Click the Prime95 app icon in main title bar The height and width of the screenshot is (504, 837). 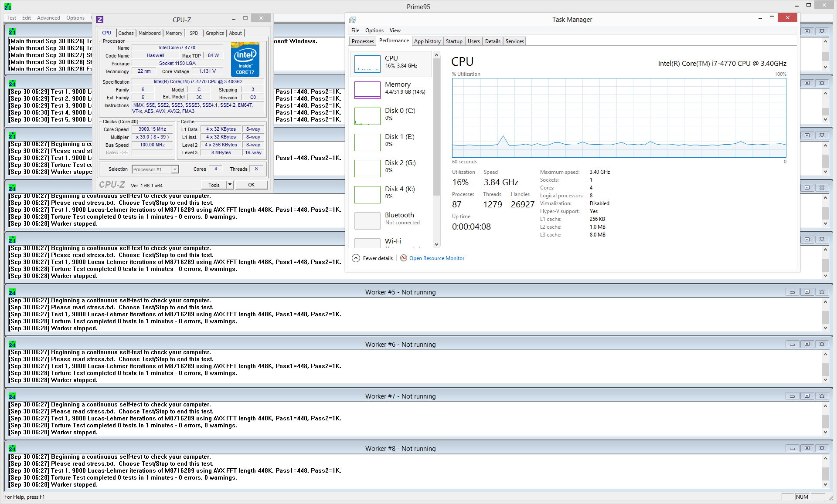click(x=8, y=6)
